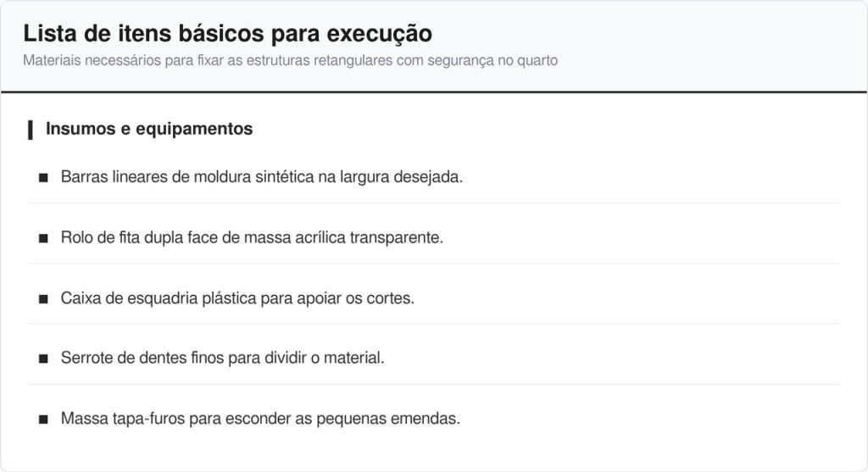The image size is (868, 472).
Task: Click the Rolo de fita dupla face text
Action: 252,238
